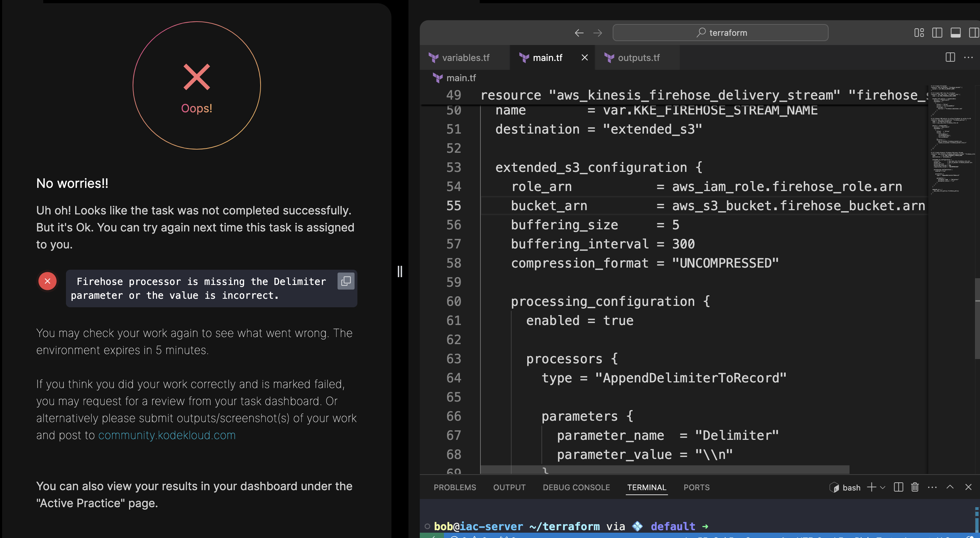This screenshot has width=980, height=538.
Task: Add a new terminal with plus icon
Action: click(x=871, y=487)
